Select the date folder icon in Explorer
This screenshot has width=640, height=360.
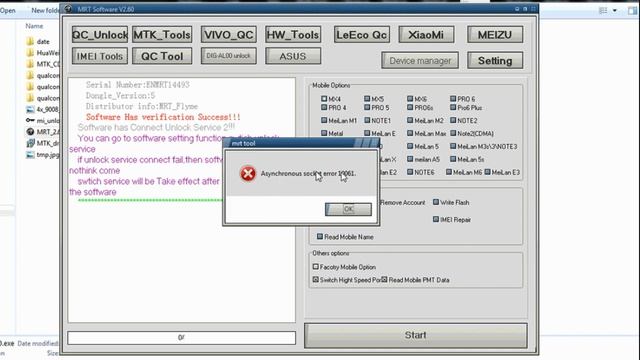pos(30,41)
